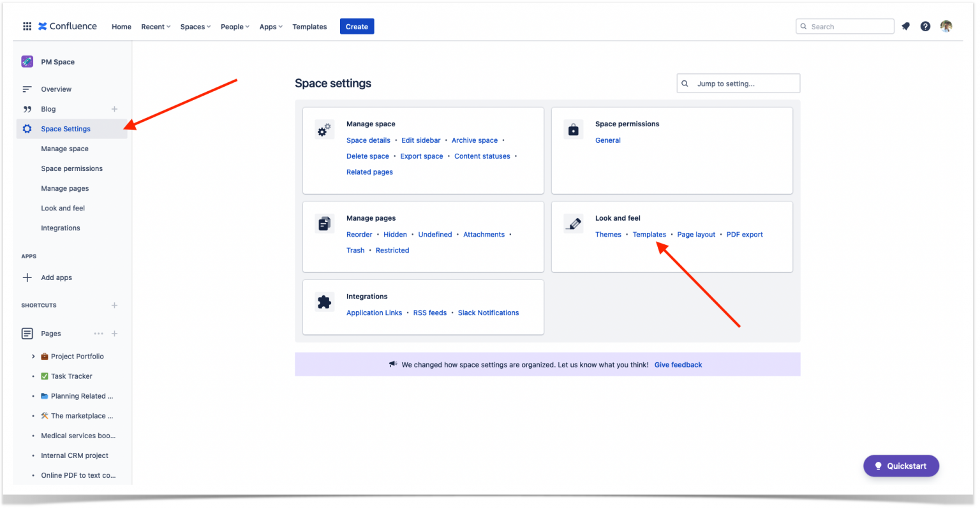Open the Quickstart panel
Viewport: 980px width, 509px height.
pyautogui.click(x=901, y=466)
